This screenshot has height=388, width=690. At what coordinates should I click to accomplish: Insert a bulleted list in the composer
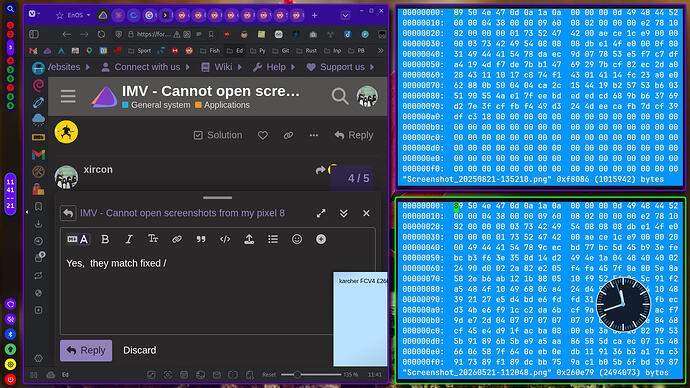click(x=273, y=239)
